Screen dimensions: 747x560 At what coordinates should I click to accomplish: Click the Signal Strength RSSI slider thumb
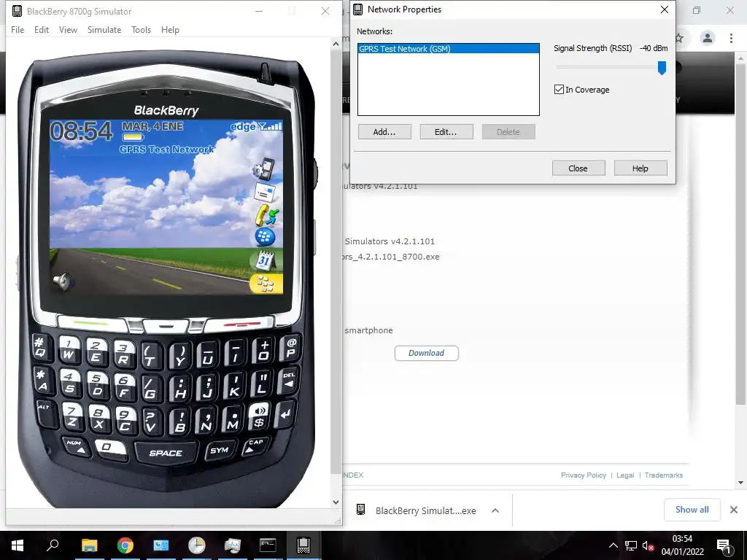pyautogui.click(x=662, y=68)
